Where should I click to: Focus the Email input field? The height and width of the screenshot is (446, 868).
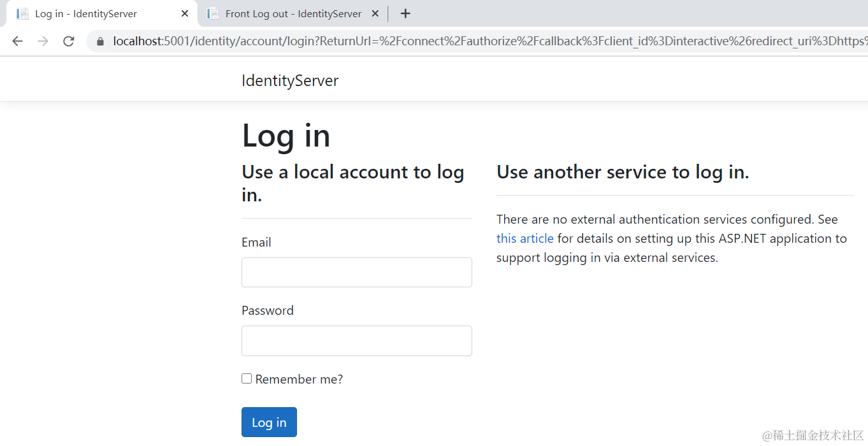[357, 272]
